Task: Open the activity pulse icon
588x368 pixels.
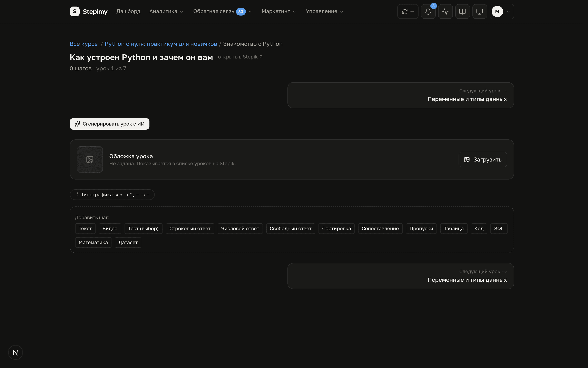Action: [445, 11]
